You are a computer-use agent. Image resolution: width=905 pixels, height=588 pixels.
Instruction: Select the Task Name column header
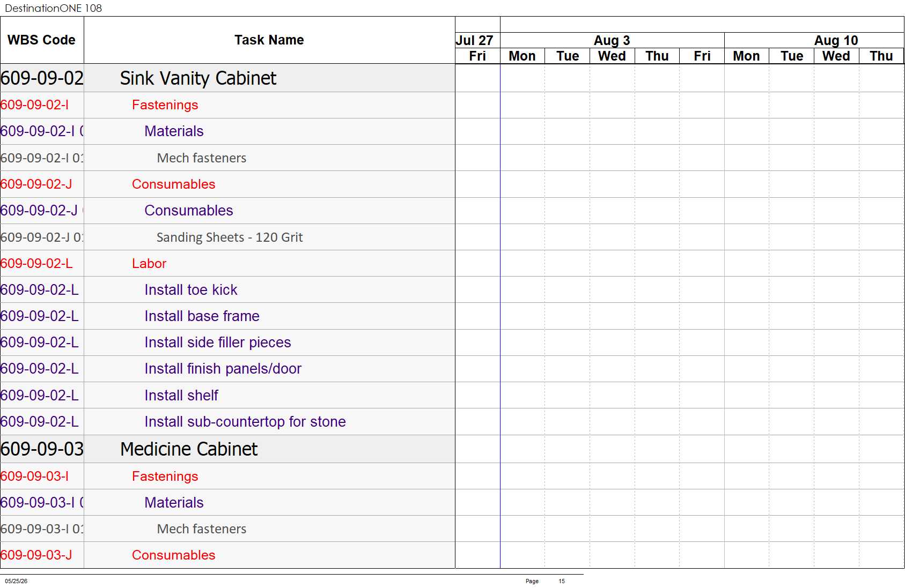pos(269,40)
